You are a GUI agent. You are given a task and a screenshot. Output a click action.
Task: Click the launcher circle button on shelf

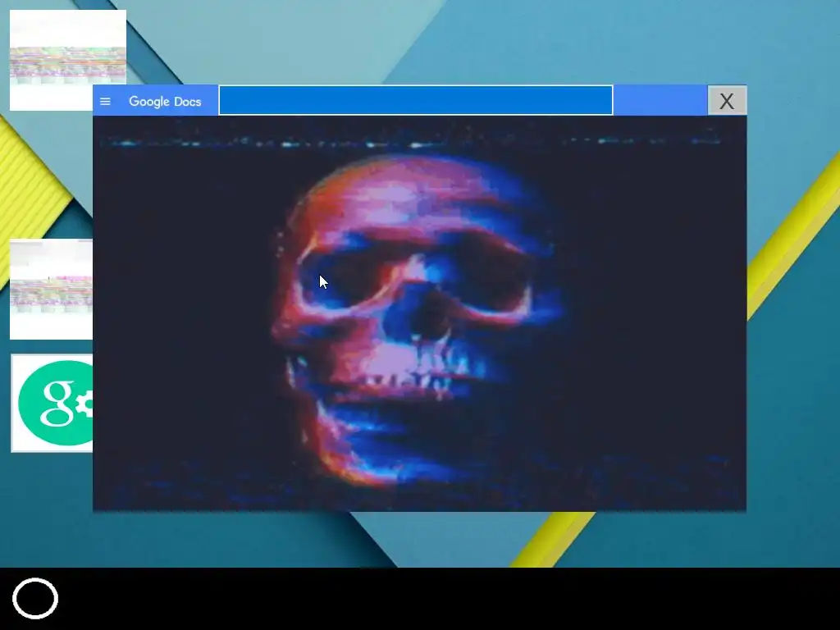[x=35, y=598]
